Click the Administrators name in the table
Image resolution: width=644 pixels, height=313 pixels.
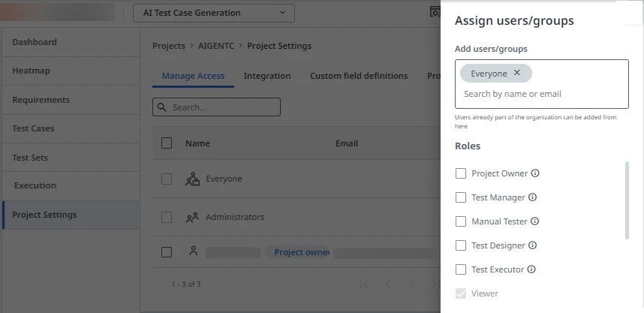pos(235,217)
